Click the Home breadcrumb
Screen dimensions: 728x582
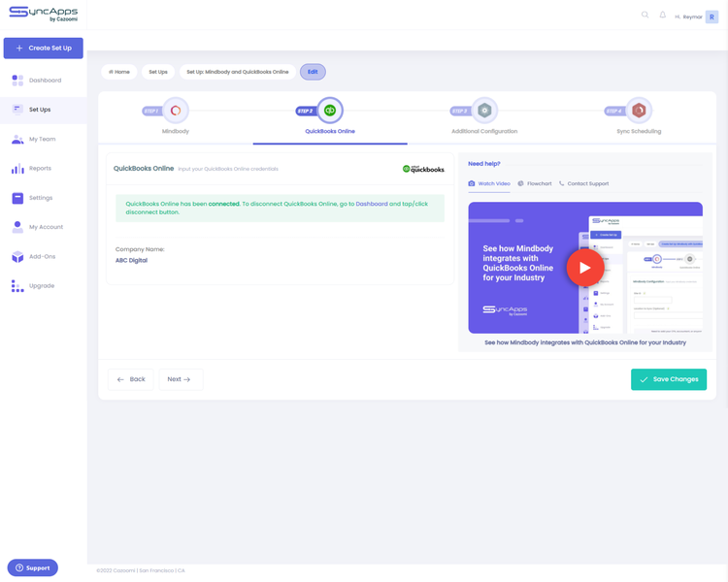[119, 72]
